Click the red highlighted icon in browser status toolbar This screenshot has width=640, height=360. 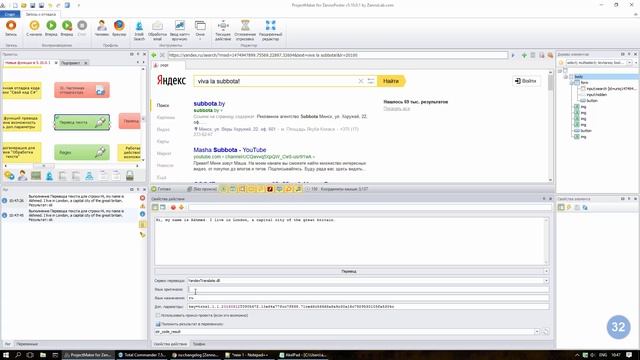click(270, 189)
